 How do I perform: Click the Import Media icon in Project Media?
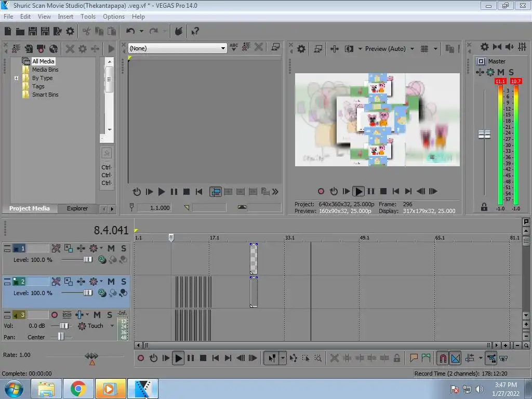tap(29, 49)
